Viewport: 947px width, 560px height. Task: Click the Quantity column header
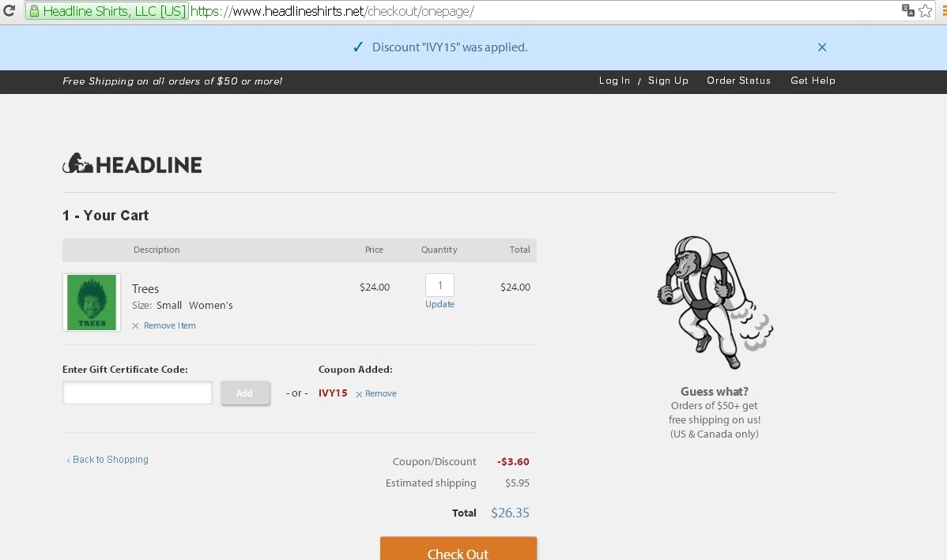click(439, 250)
